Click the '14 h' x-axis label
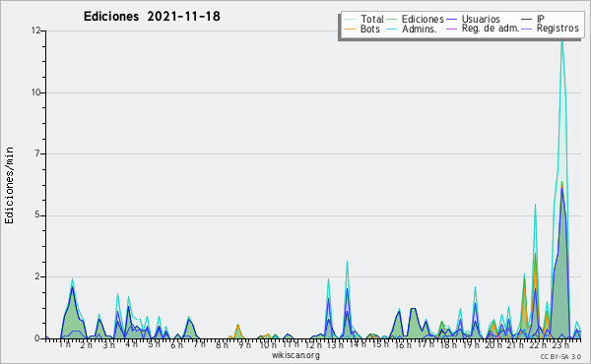 [x=358, y=344]
